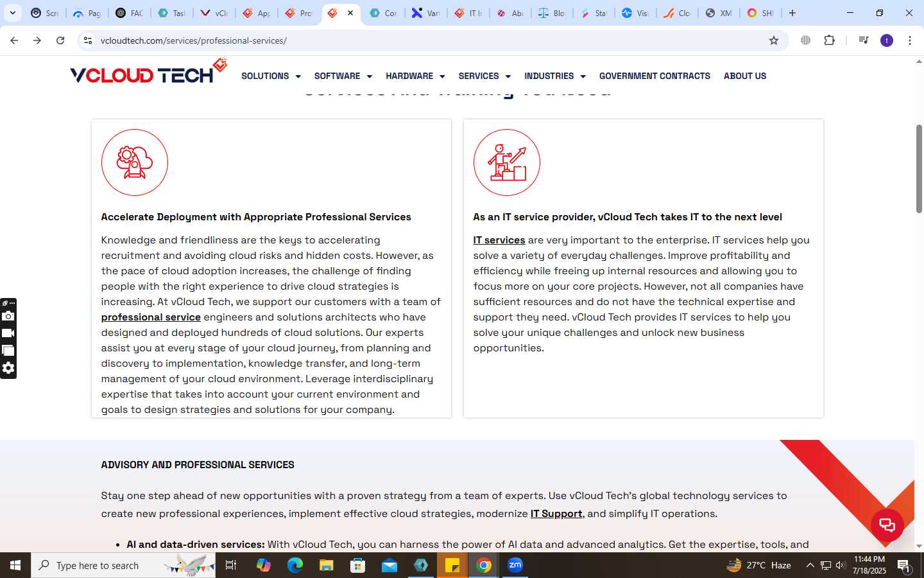Image resolution: width=924 pixels, height=578 pixels.
Task: Click the video record tool on left sidebar
Action: [x=8, y=333]
